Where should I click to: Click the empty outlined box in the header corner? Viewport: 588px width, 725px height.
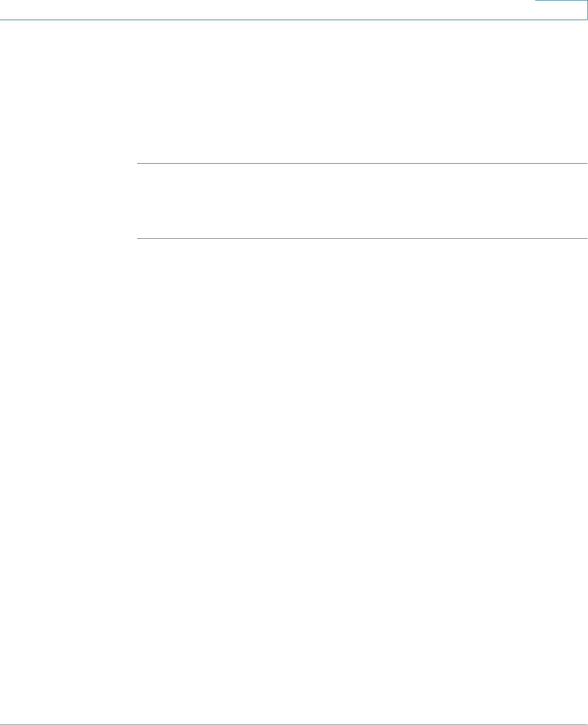pos(561,10)
